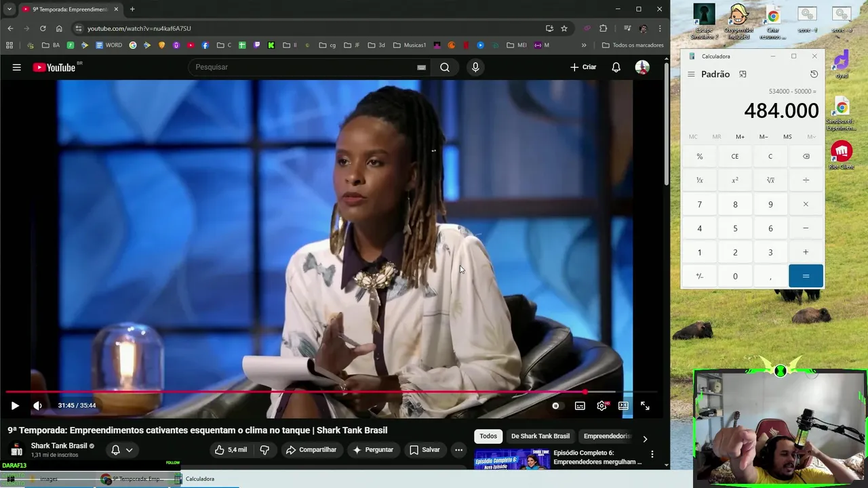Like the video with thumbs up
868x488 pixels.
[x=231, y=449]
